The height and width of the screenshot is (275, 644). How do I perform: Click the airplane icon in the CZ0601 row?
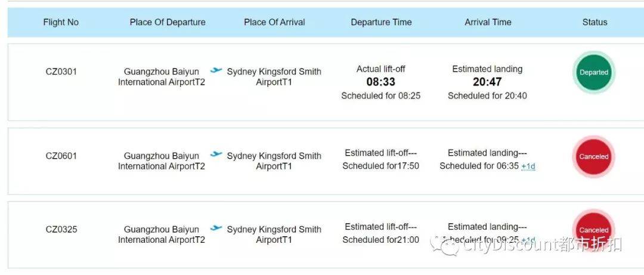pyautogui.click(x=216, y=155)
